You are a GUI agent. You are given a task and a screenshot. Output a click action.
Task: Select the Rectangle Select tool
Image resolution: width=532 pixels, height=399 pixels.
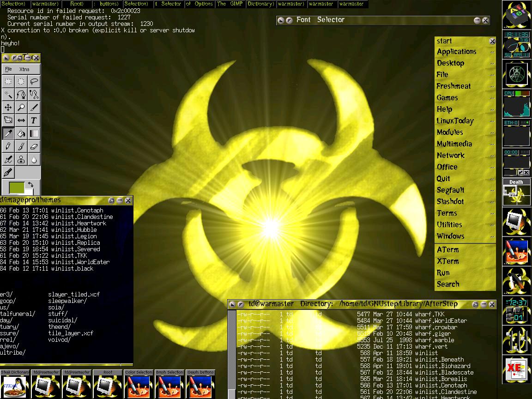click(8, 82)
